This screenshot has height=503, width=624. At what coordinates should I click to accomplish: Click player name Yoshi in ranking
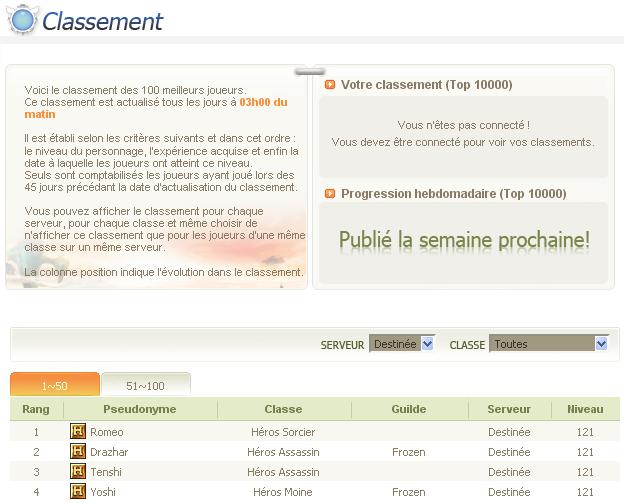(103, 492)
